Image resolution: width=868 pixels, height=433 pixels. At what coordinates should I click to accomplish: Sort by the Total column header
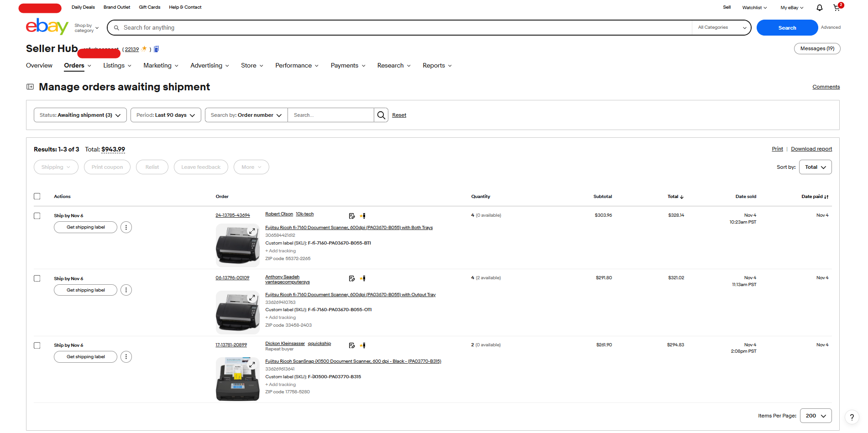point(675,197)
